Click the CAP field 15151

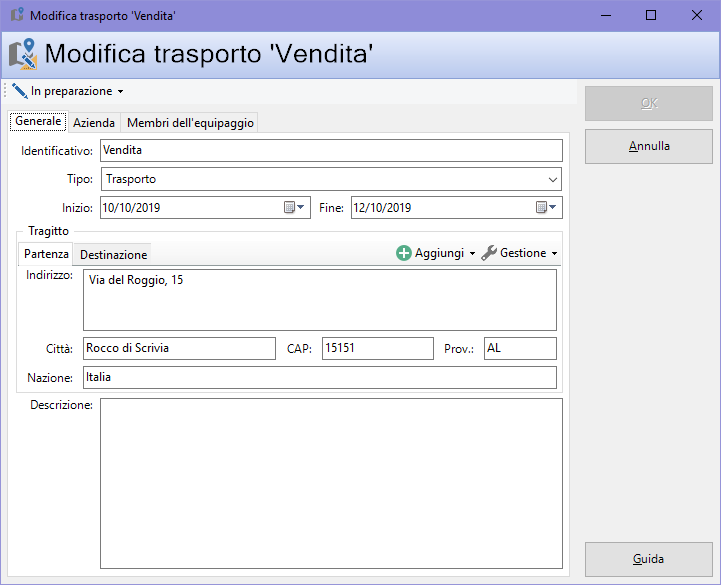point(378,348)
